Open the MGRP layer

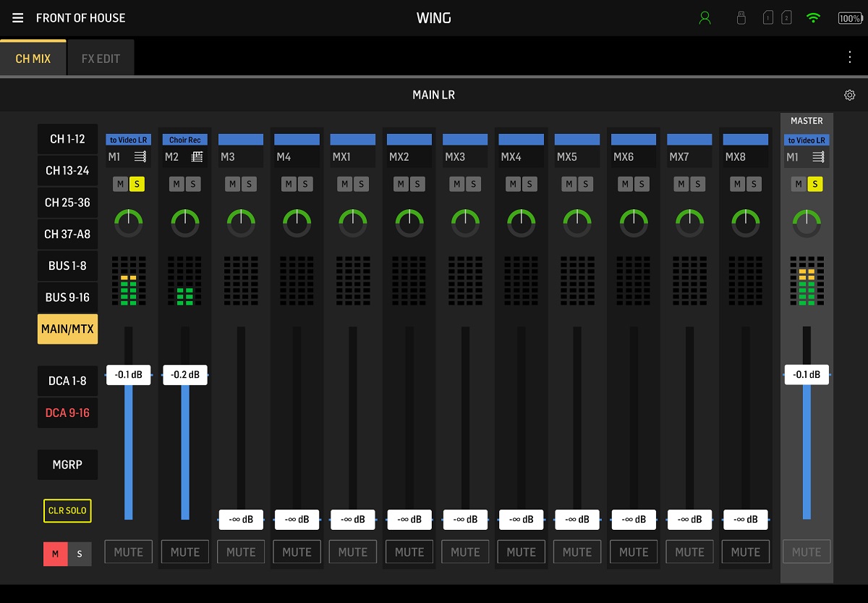tap(67, 465)
